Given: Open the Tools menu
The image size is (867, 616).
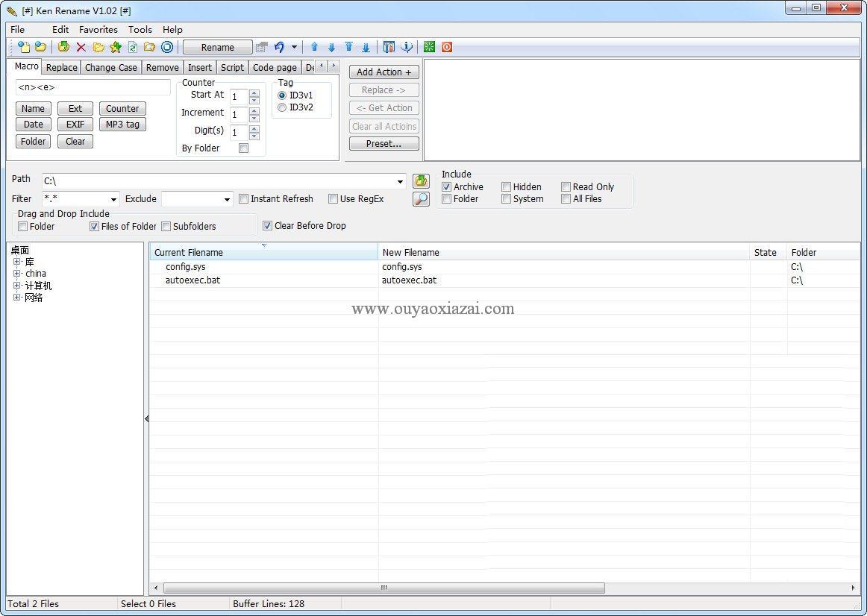Looking at the screenshot, I should pyautogui.click(x=140, y=30).
